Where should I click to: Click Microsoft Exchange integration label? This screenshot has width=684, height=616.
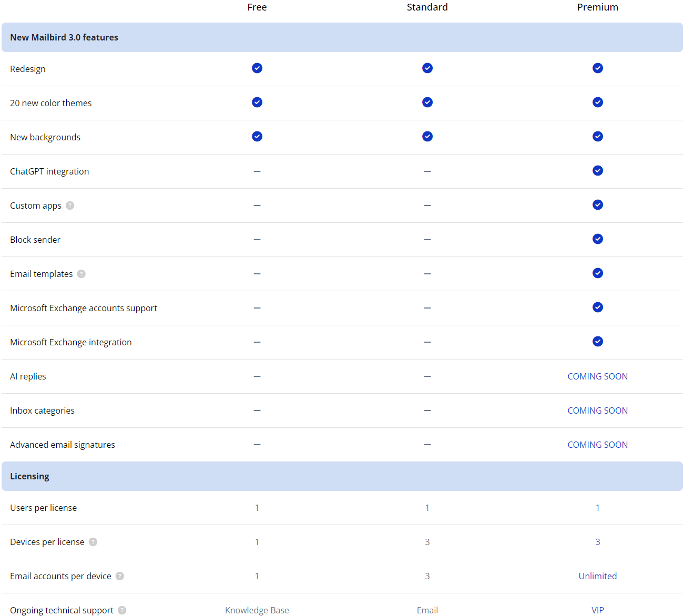[x=71, y=342]
